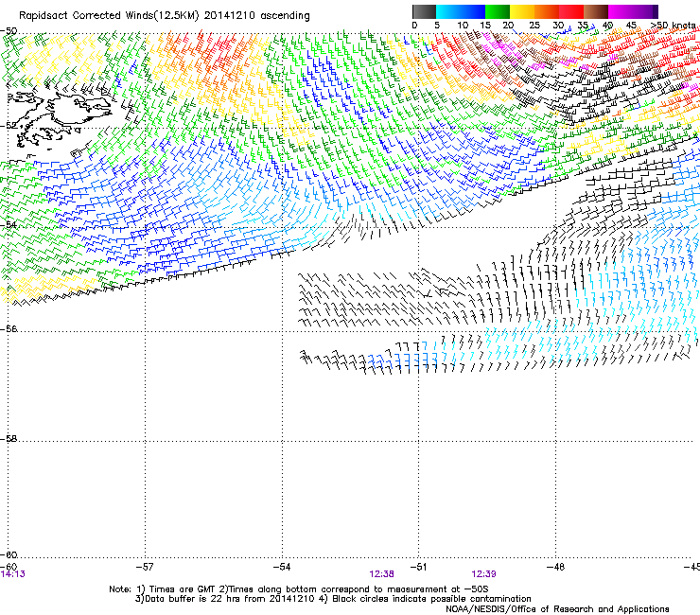Click the '-60' latitude axis label
The image size is (700, 615).
pyautogui.click(x=9, y=555)
